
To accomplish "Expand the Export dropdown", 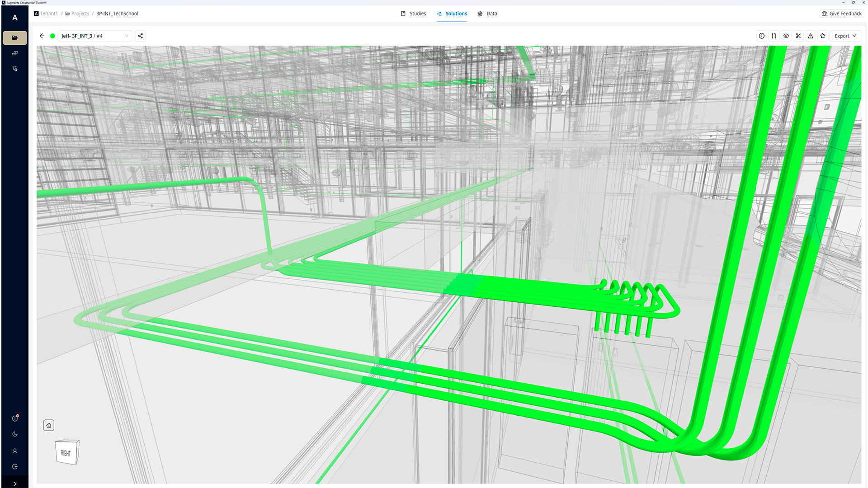I will click(x=845, y=36).
